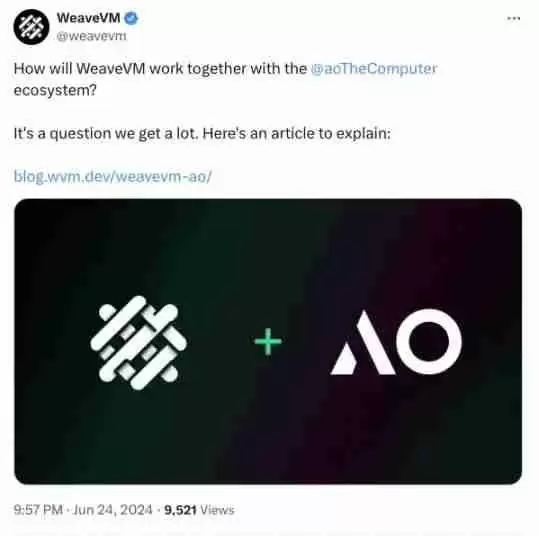Open the @aoTheComputer mention

374,69
